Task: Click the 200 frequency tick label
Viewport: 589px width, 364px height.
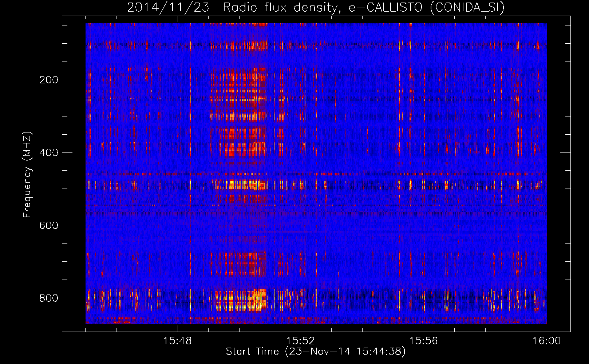Action: (49, 80)
